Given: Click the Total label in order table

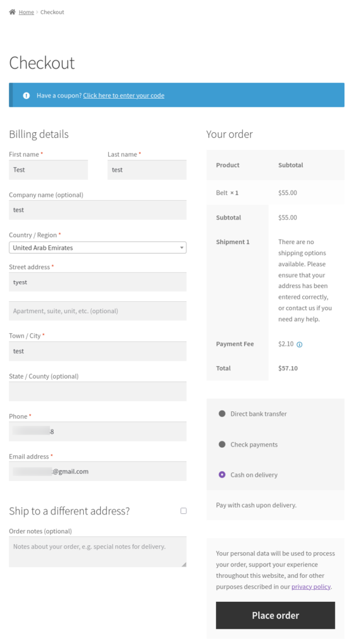Looking at the screenshot, I should click(223, 368).
